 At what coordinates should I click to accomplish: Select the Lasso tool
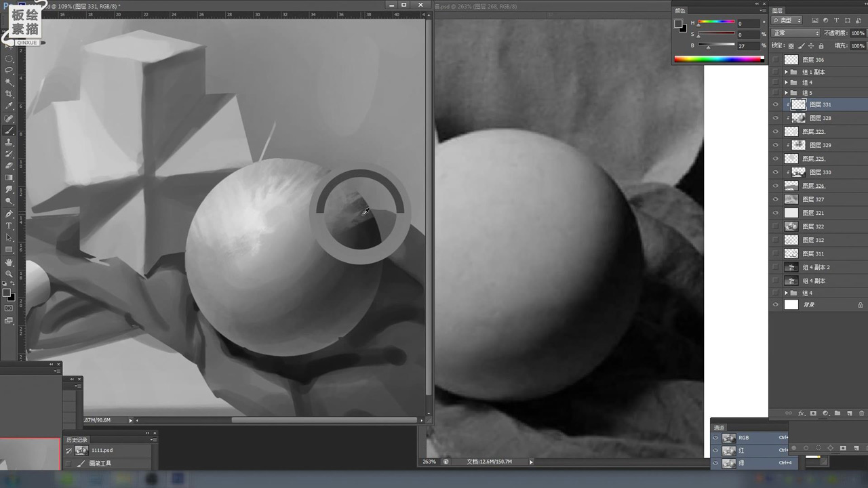click(x=9, y=70)
